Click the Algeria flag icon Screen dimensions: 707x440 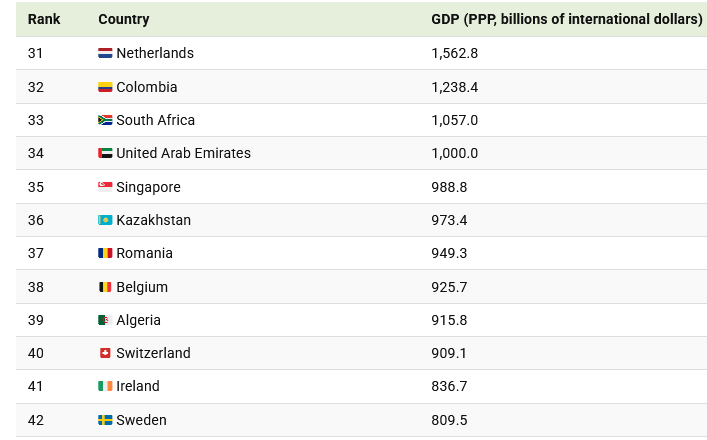[x=105, y=320]
